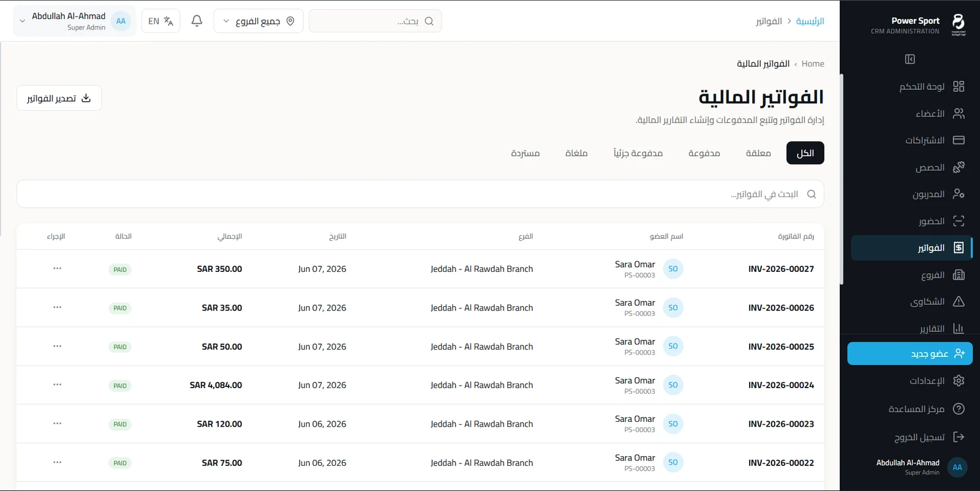Click the الرئيسية breadcrumb link

point(810,21)
